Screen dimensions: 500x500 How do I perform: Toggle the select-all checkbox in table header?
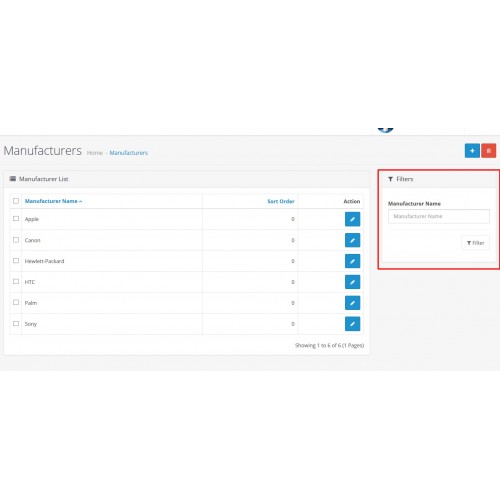16,201
